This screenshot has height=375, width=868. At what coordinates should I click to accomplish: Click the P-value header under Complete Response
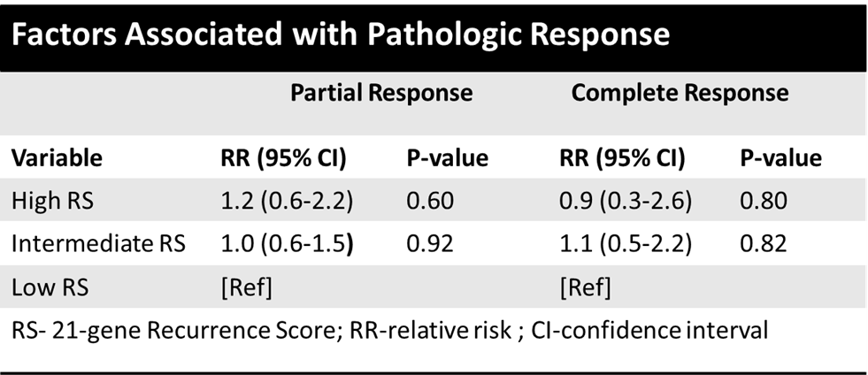781,158
